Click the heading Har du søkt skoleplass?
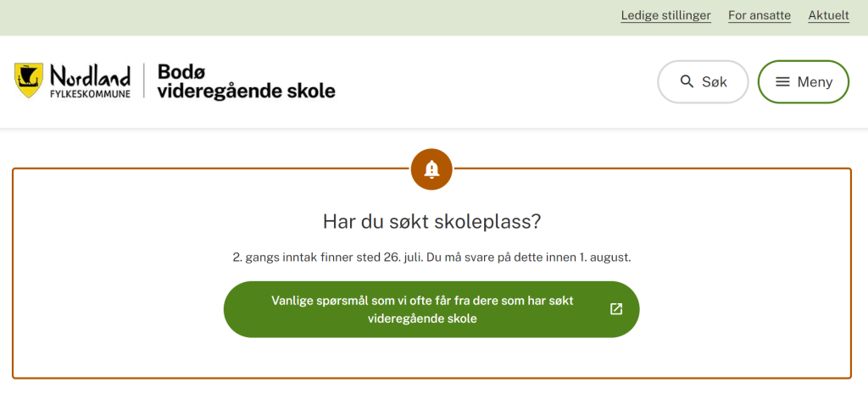Screen dimensions: 868x399 click(431, 222)
